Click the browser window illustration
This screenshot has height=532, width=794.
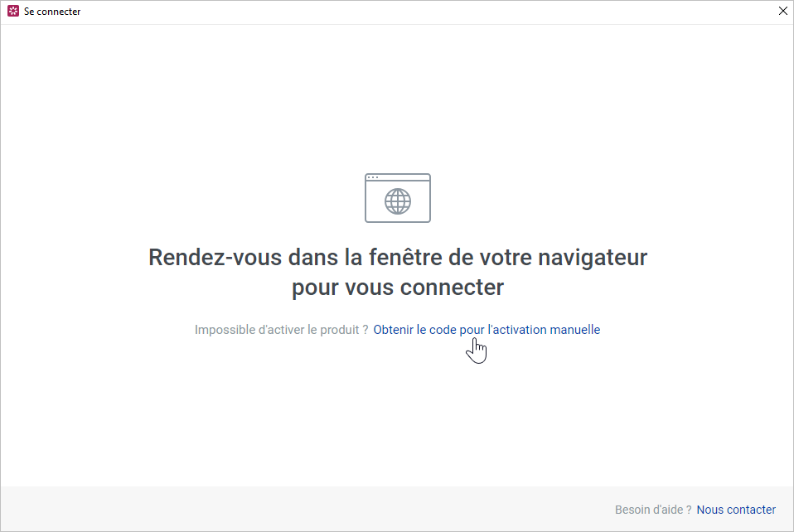[398, 198]
